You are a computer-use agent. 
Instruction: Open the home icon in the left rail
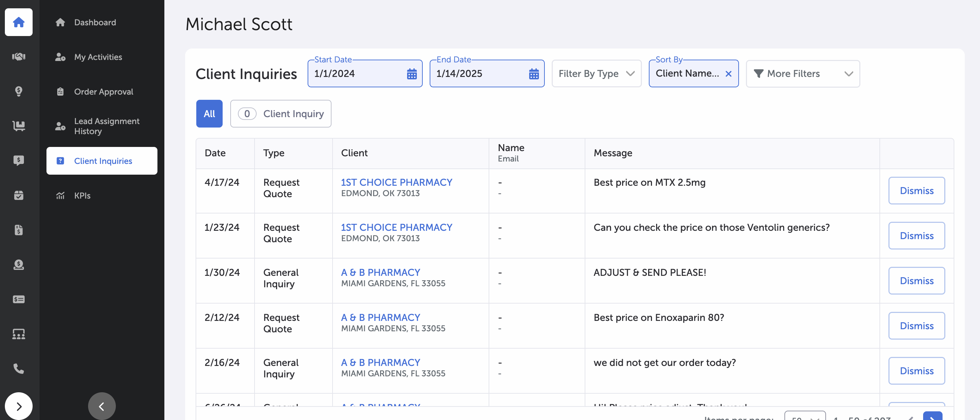click(19, 22)
